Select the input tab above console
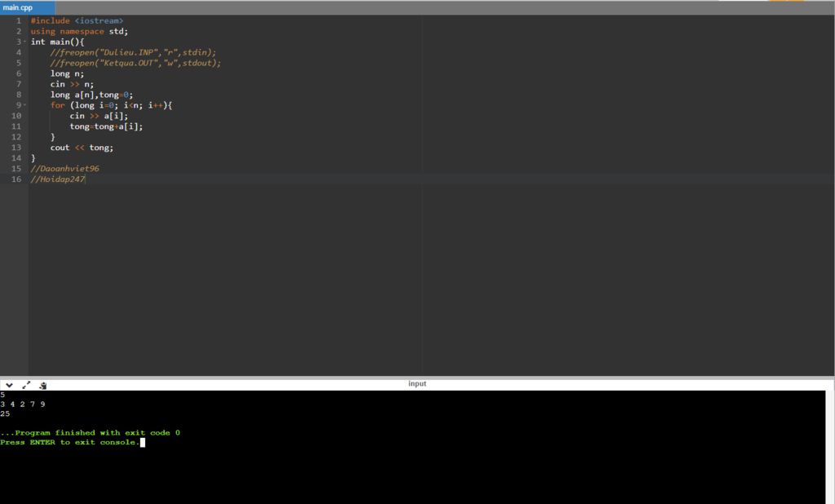 tap(417, 383)
